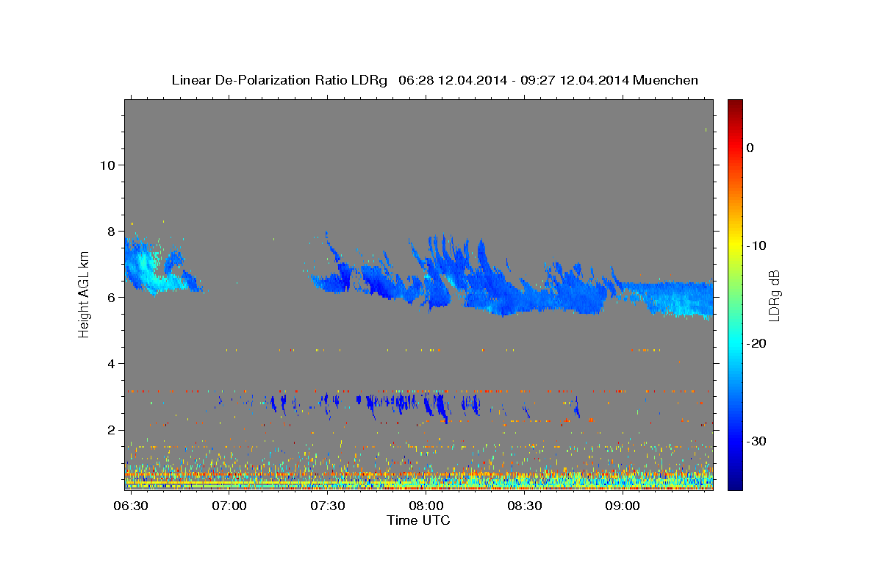This screenshot has width=882, height=588.
Task: Click the height tick label '4'
Action: click(110, 364)
